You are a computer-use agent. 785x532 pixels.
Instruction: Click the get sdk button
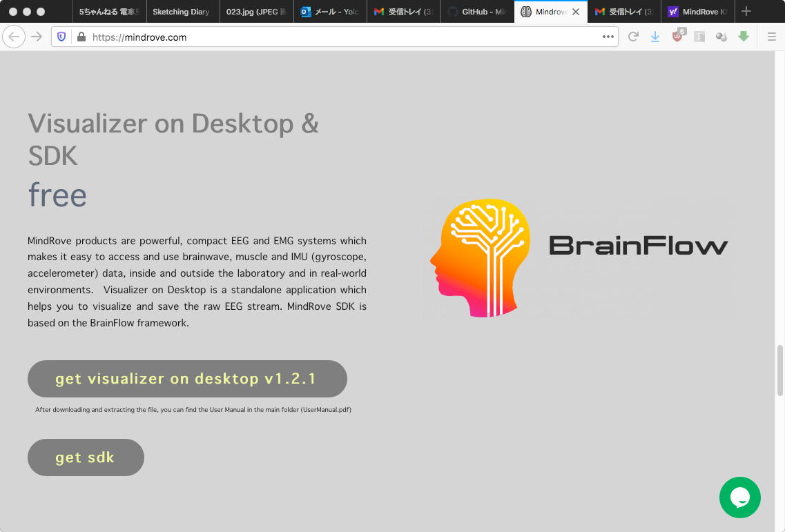(x=86, y=457)
